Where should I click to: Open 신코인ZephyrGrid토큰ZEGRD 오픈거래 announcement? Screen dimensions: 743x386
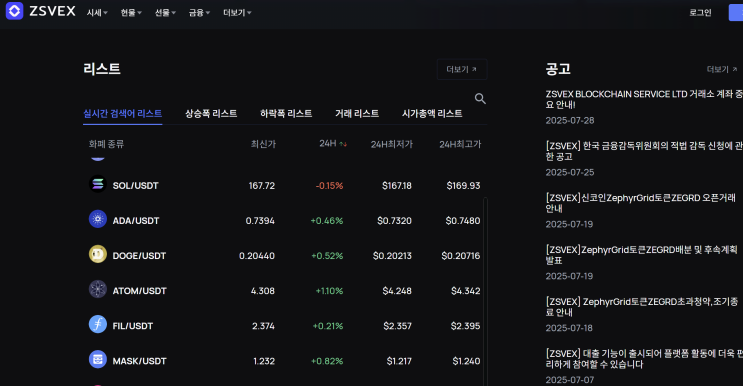pos(641,203)
